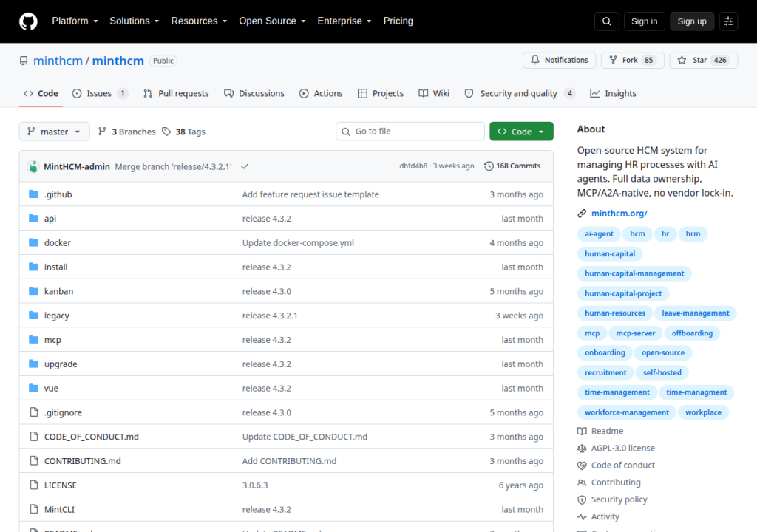The width and height of the screenshot is (757, 532).
Task: Select the Code tab
Action: click(41, 94)
